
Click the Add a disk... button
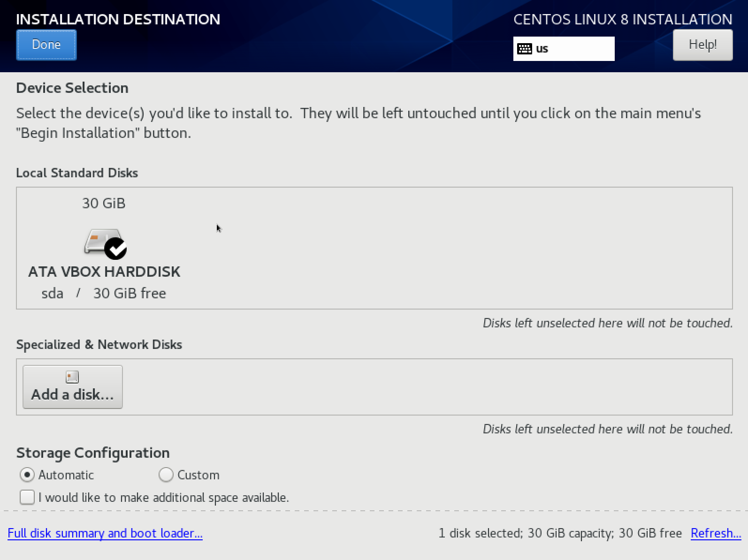click(73, 387)
